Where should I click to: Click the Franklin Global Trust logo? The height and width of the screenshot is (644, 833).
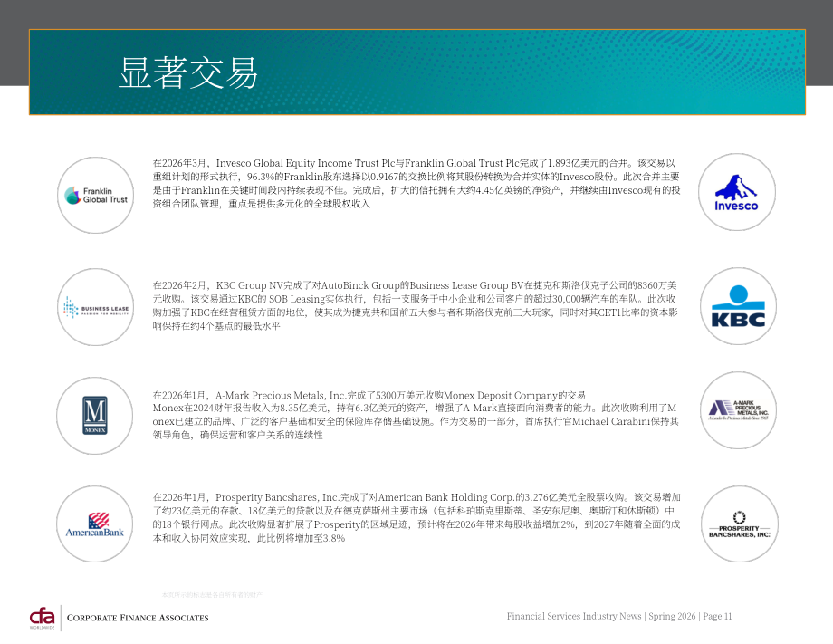click(96, 195)
